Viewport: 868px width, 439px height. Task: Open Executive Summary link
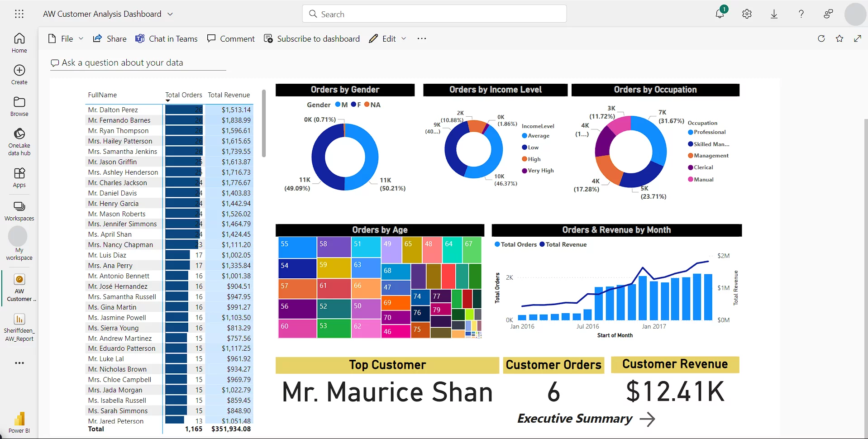574,419
